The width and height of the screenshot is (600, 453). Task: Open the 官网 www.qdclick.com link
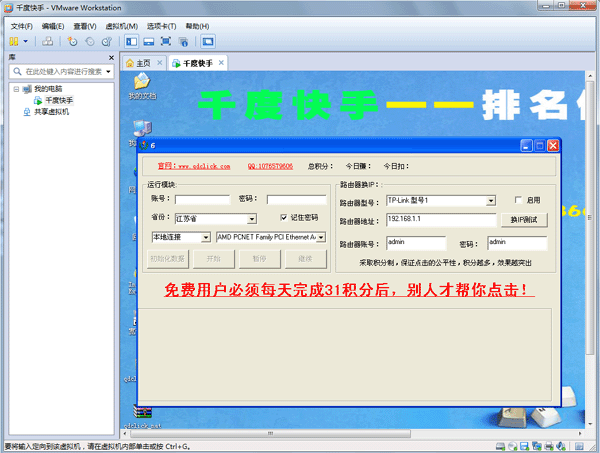click(194, 166)
